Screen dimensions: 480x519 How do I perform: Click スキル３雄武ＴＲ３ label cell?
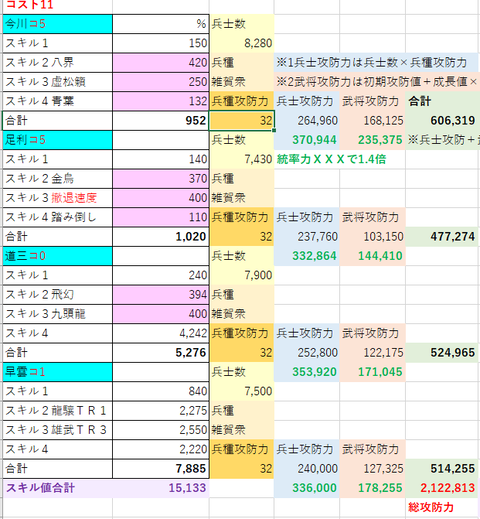pyautogui.click(x=57, y=430)
